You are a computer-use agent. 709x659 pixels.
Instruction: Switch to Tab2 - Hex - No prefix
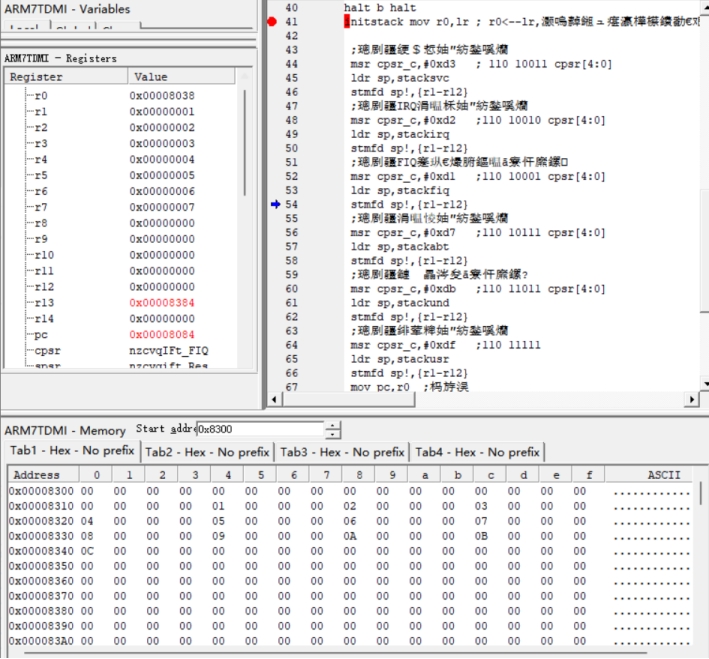(207, 452)
